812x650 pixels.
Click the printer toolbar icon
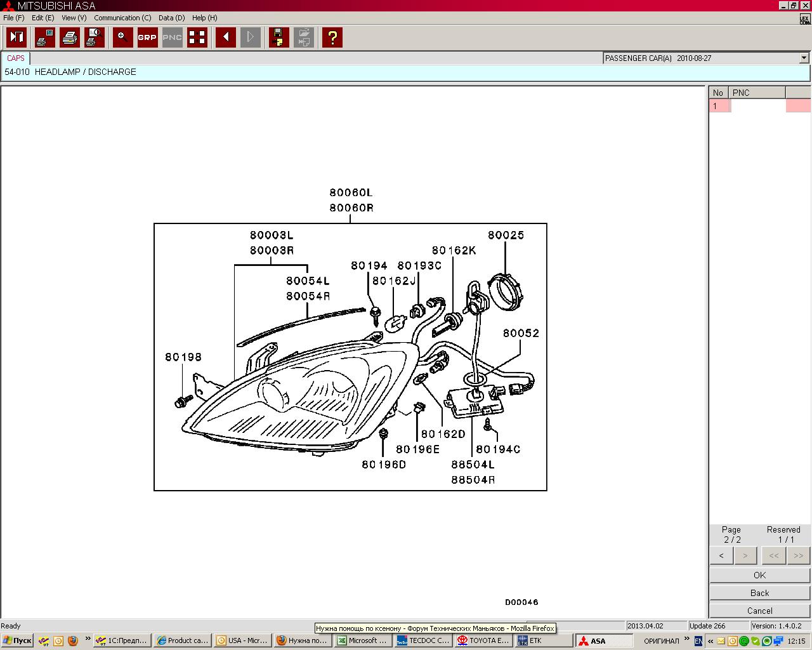point(70,37)
